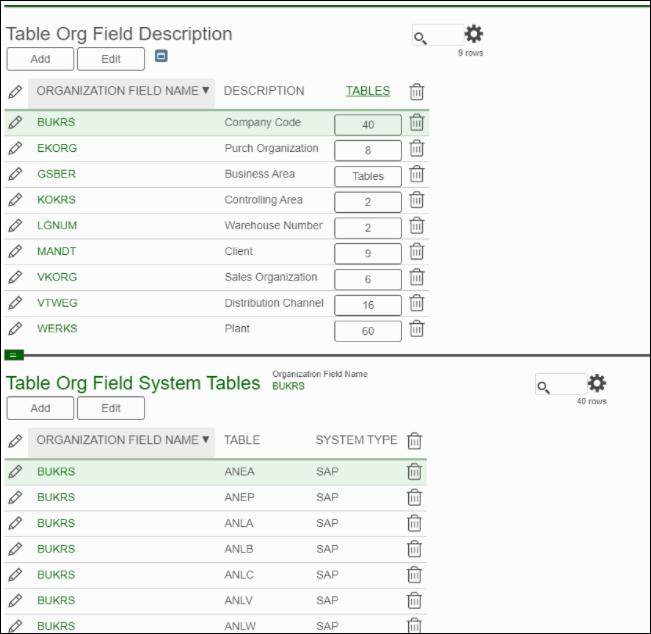This screenshot has width=651, height=634.
Task: Click the TABLES column header link
Action: point(368,91)
